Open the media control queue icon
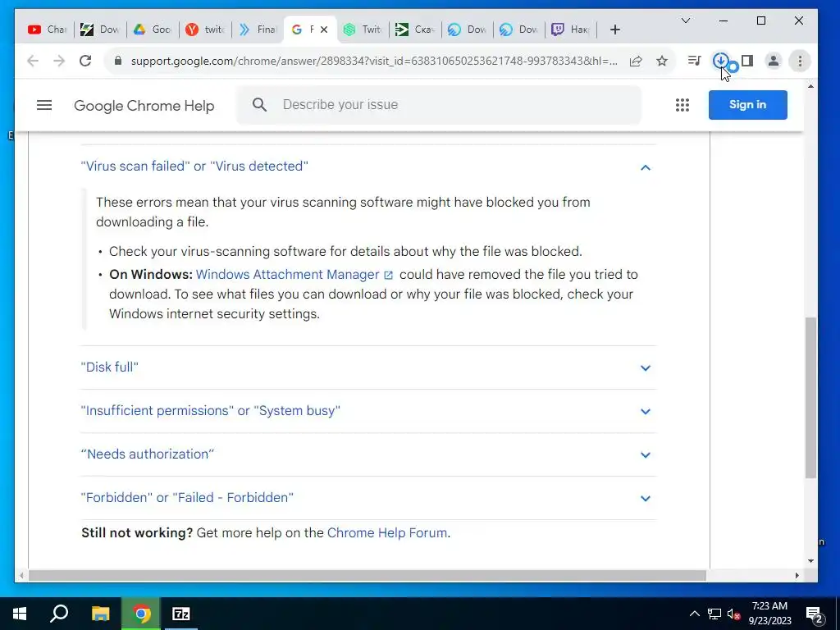 (x=694, y=61)
